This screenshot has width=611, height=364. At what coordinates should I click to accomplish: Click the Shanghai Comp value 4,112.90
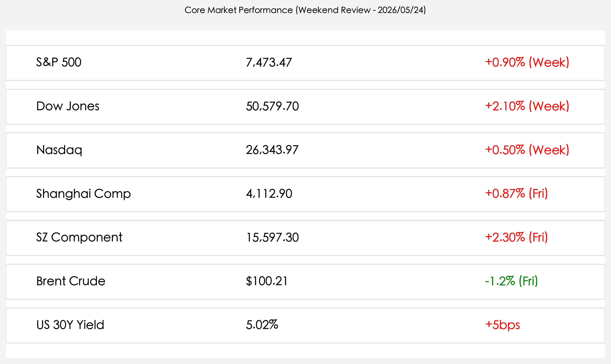point(269,194)
